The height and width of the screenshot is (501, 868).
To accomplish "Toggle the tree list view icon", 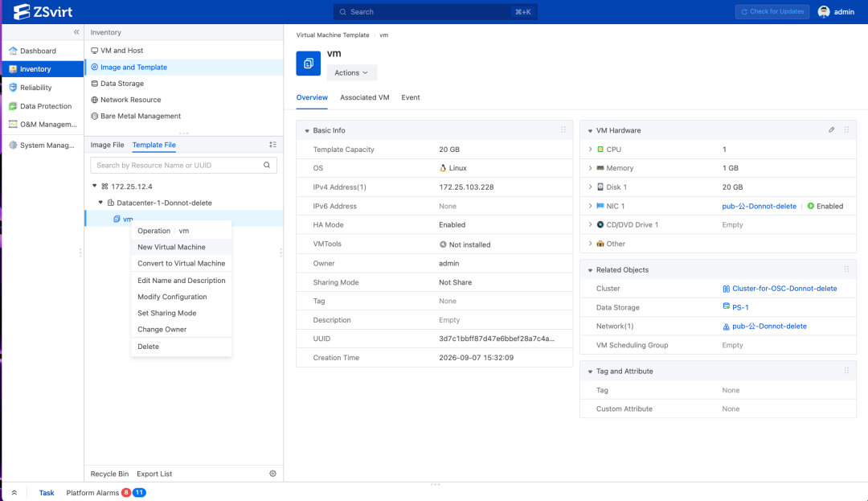I will tap(273, 145).
